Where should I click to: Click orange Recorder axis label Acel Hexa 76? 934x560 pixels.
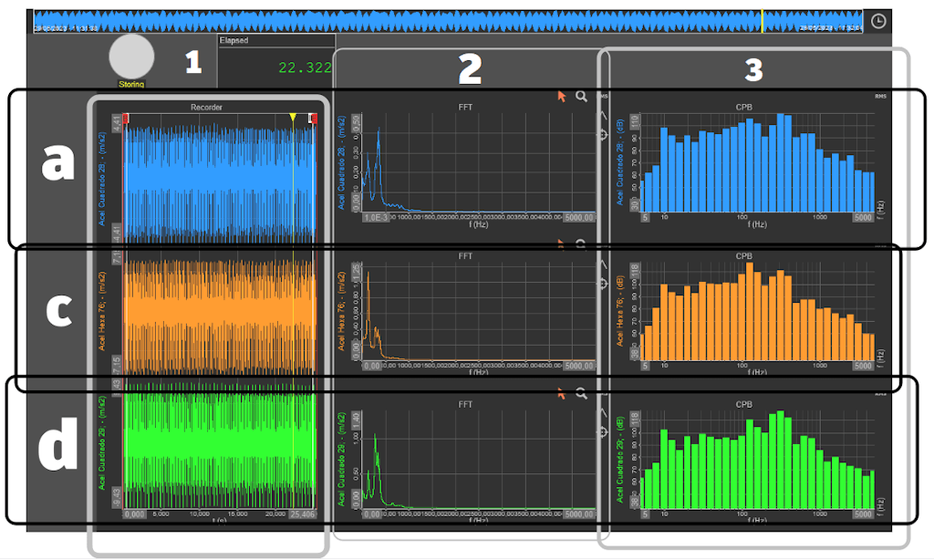[x=102, y=311]
